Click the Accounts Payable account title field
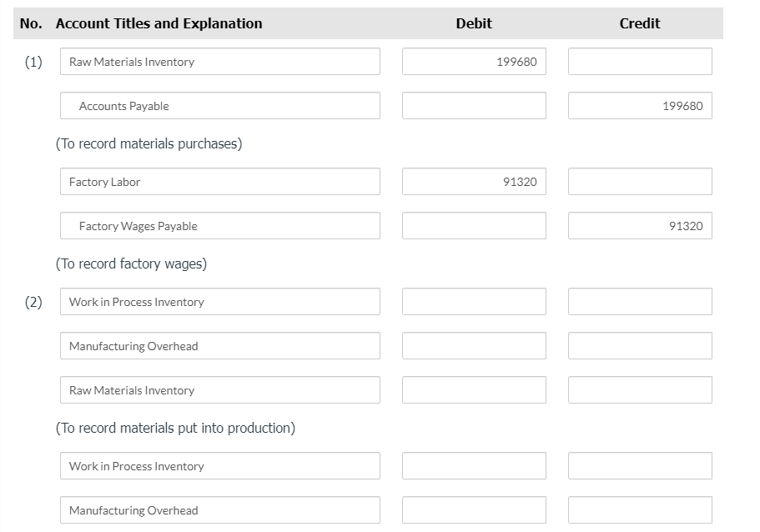 tap(219, 105)
